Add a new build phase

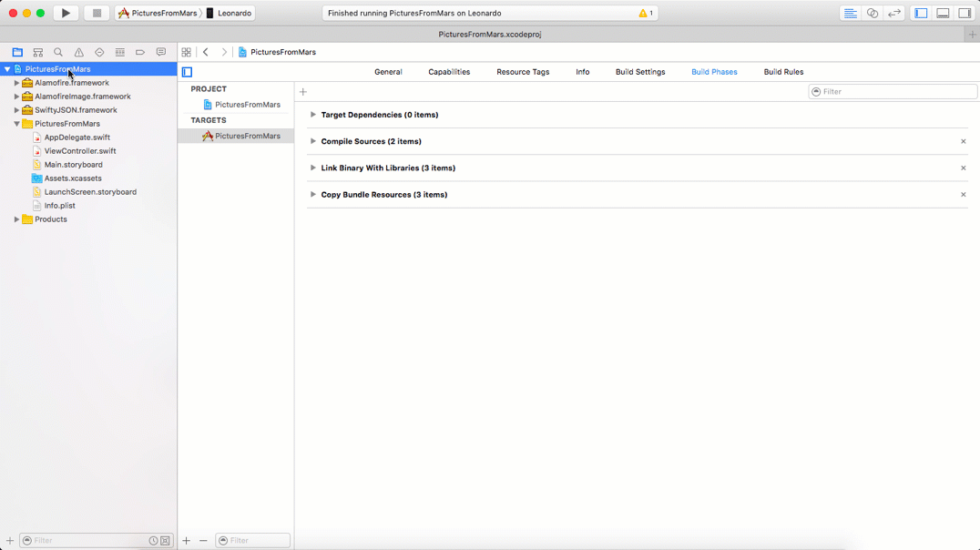tap(303, 92)
